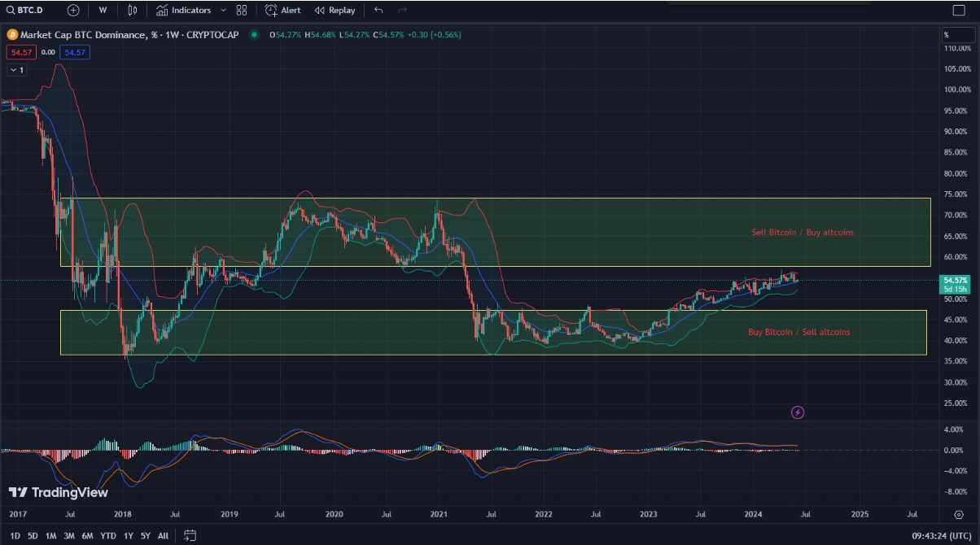This screenshot has width=980, height=545.
Task: Expand the indicators favorites dropdown arrow
Action: pyautogui.click(x=223, y=11)
